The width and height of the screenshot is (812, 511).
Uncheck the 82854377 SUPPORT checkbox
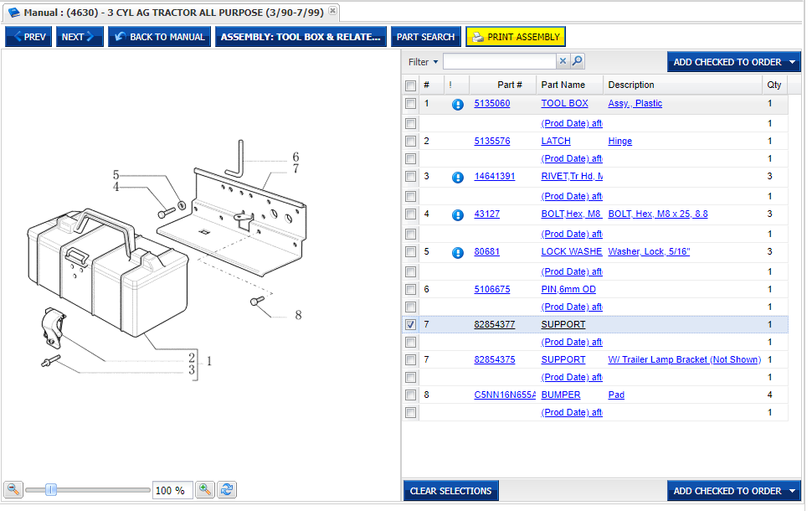click(410, 324)
